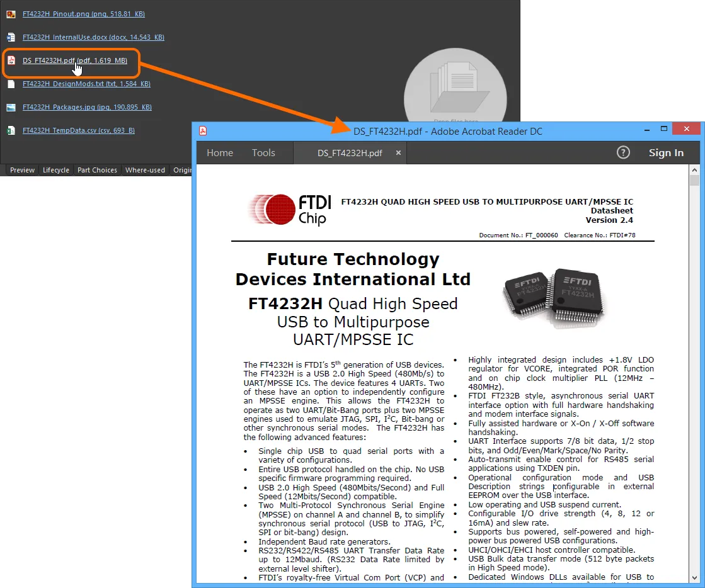Select the Word document icon for FT4232H_InternalUse.docx

coord(11,37)
